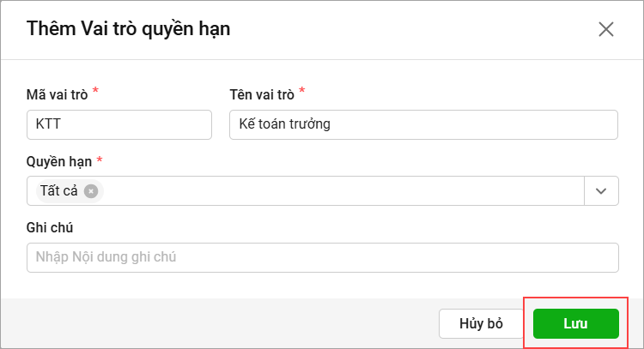
Task: Cancel adding the role via Hủy bỏ
Action: pos(481,323)
